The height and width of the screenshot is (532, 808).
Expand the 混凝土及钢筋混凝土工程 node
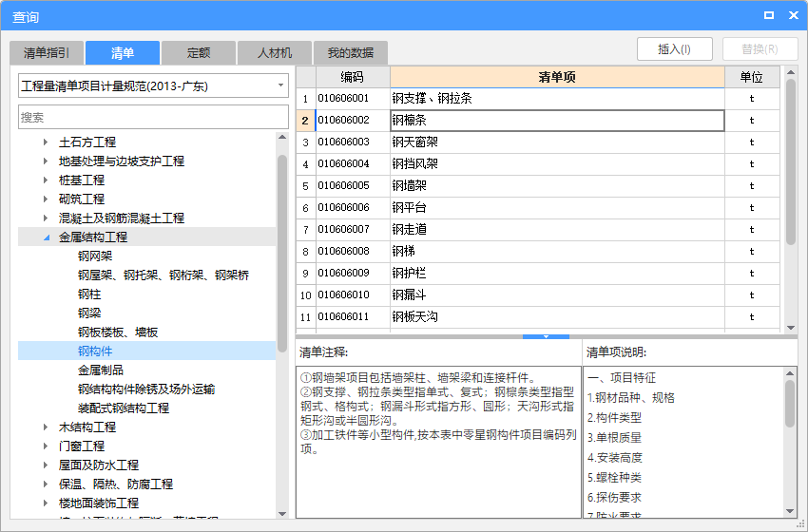pos(46,218)
